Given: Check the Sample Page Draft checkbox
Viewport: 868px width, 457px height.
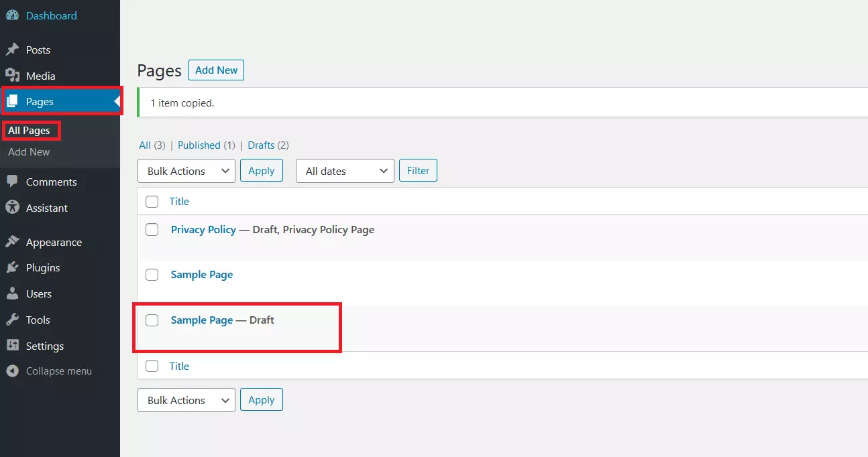Looking at the screenshot, I should [152, 320].
